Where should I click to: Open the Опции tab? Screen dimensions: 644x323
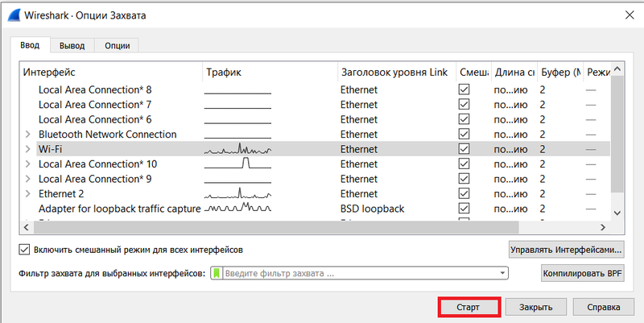pyautogui.click(x=116, y=46)
